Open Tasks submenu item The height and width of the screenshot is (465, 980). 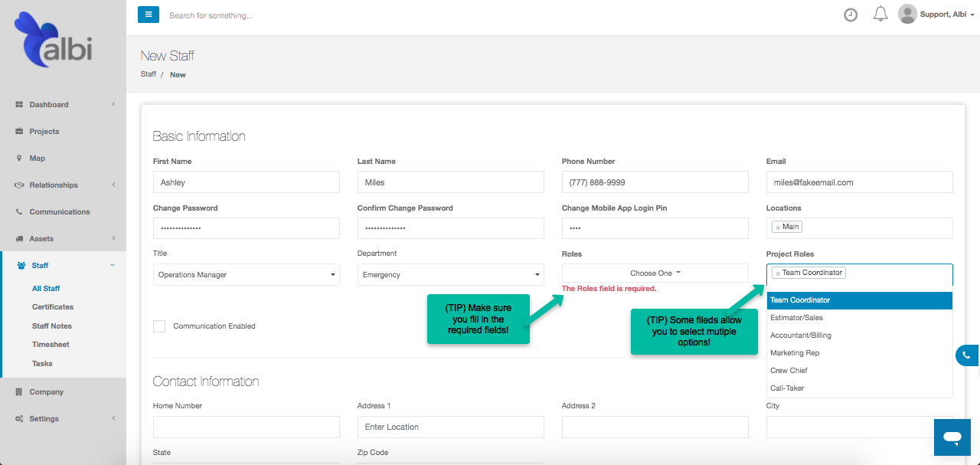(x=42, y=363)
